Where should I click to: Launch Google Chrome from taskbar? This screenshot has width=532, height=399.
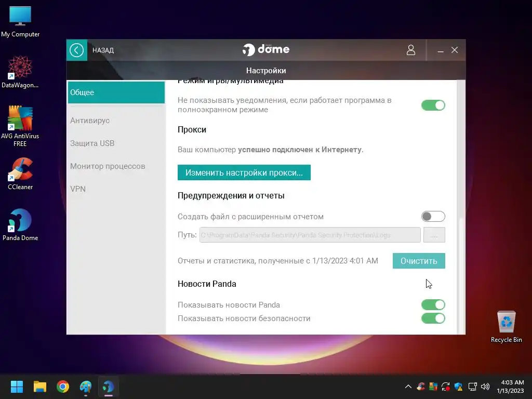(x=63, y=387)
